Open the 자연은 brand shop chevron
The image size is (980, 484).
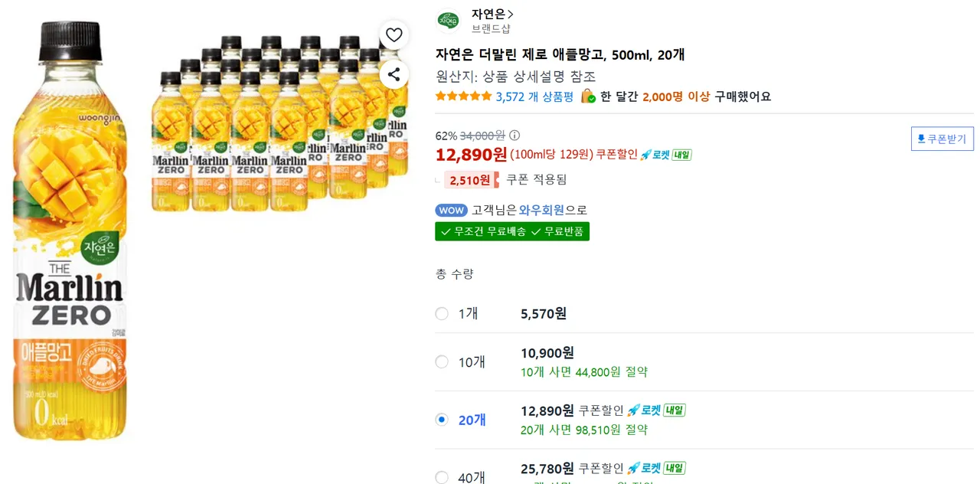pyautogui.click(x=511, y=14)
